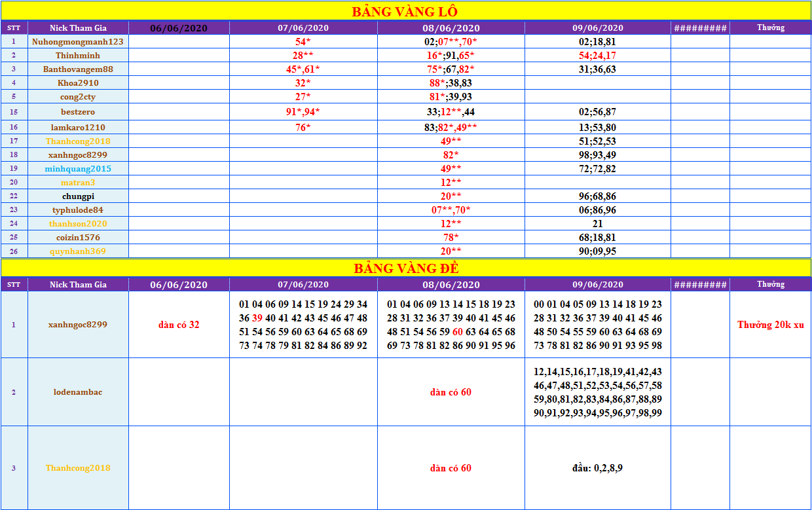Click the cell with 27*
Viewport: 812px width, 510px height.
(303, 96)
